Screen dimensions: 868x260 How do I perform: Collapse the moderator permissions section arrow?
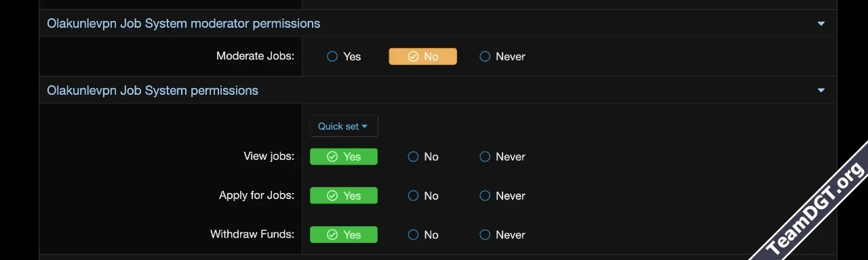[821, 24]
